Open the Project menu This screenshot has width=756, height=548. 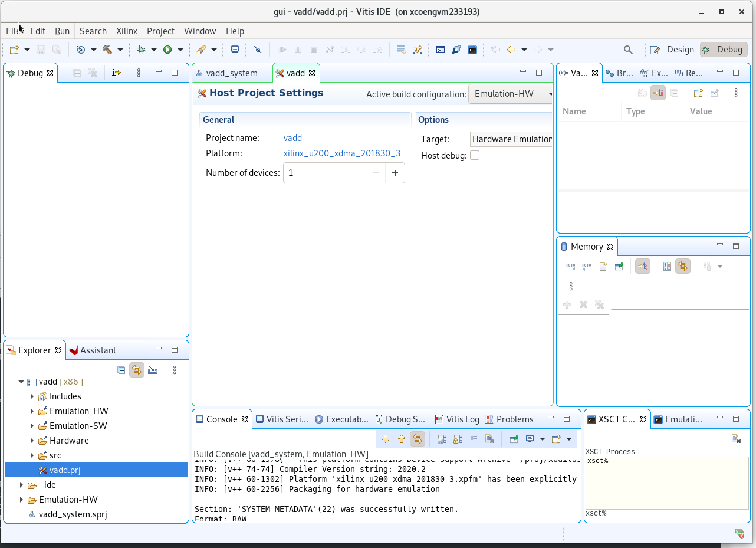coord(160,31)
